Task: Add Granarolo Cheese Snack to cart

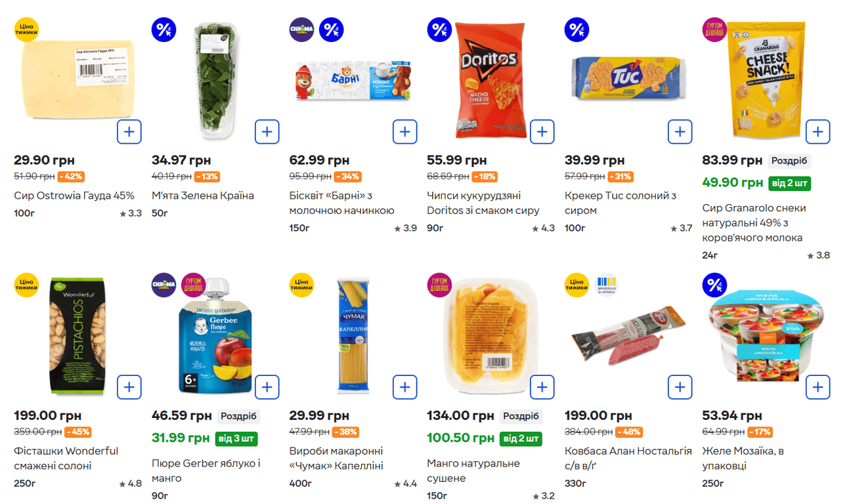Action: (817, 132)
